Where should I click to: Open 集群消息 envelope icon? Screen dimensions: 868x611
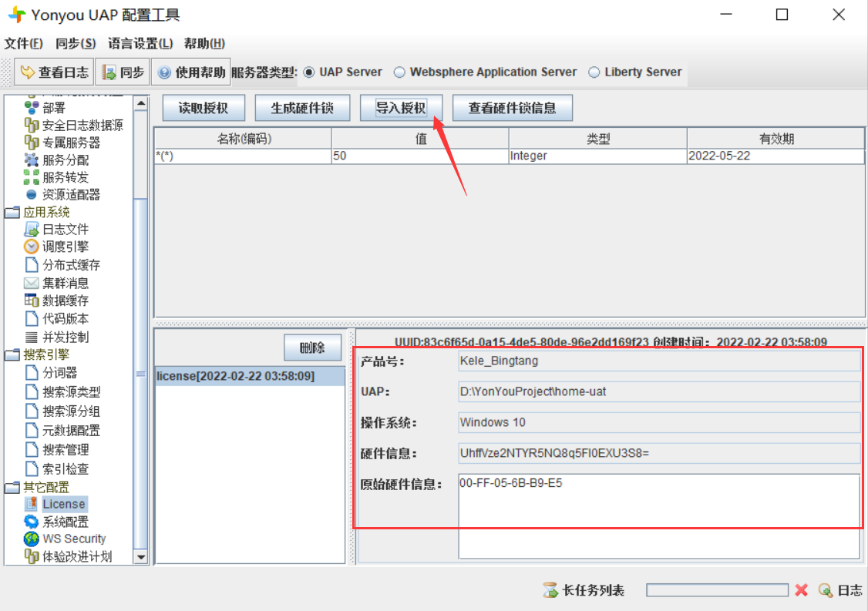point(32,283)
